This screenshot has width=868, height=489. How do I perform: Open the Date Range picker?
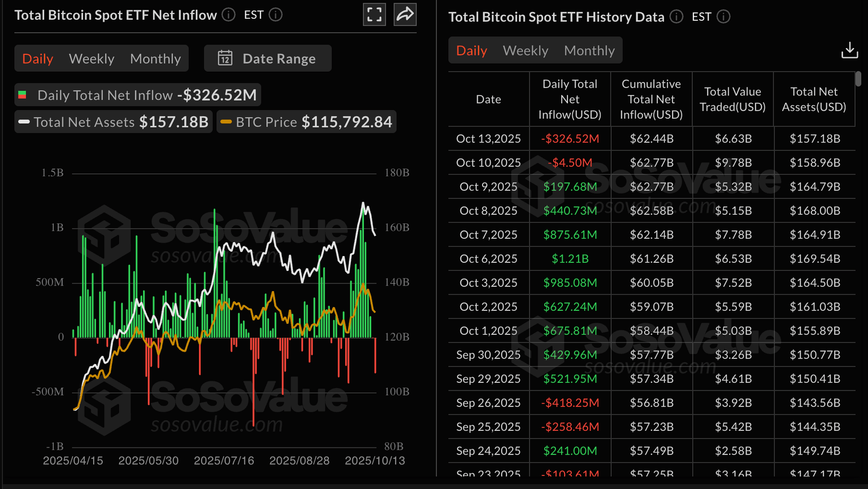[268, 58]
